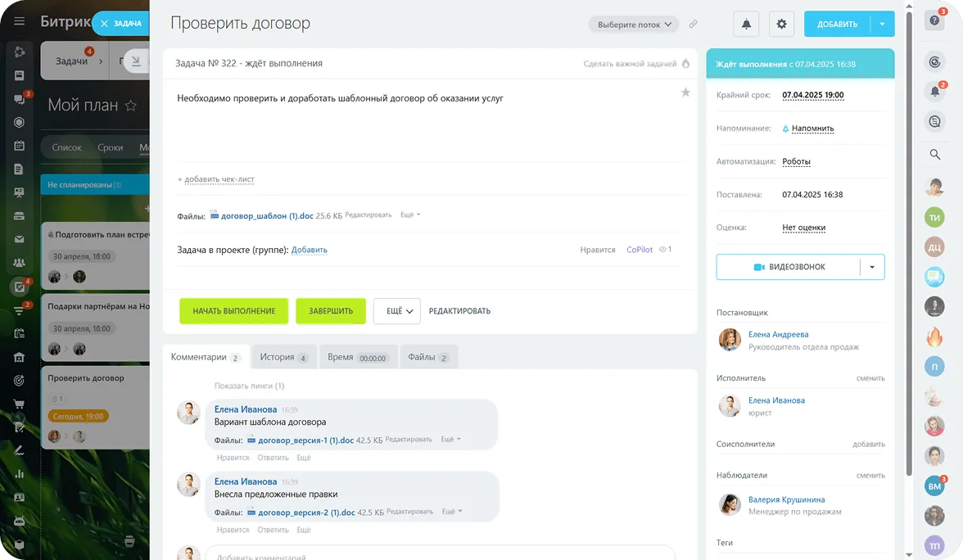This screenshot has height=560, width=963.
Task: Click the copy task link icon
Action: pos(693,25)
